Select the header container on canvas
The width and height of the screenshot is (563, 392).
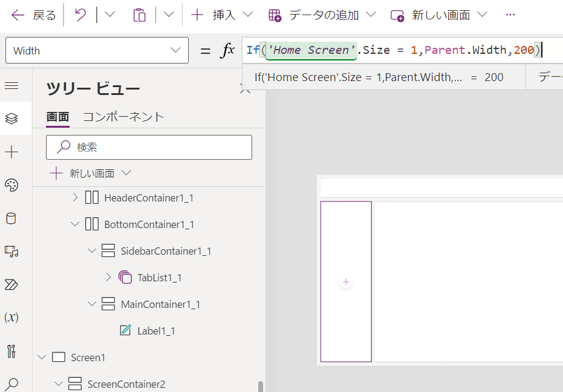pyautogui.click(x=441, y=188)
